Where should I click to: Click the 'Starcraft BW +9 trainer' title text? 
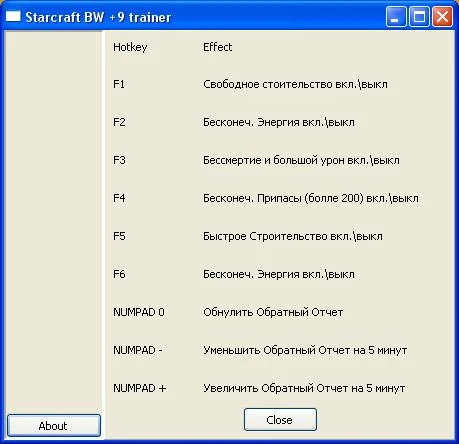tap(98, 17)
